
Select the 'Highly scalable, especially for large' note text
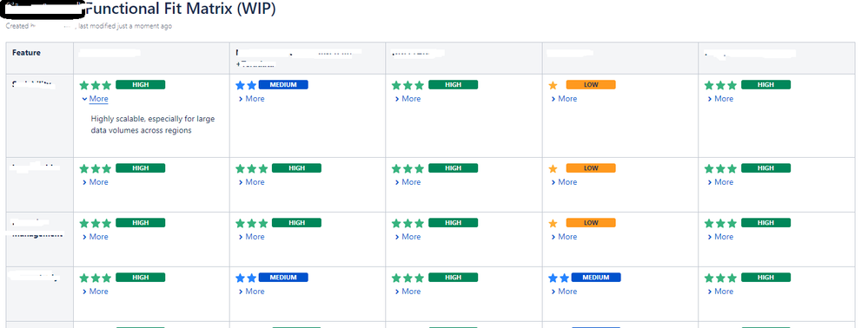click(x=153, y=119)
